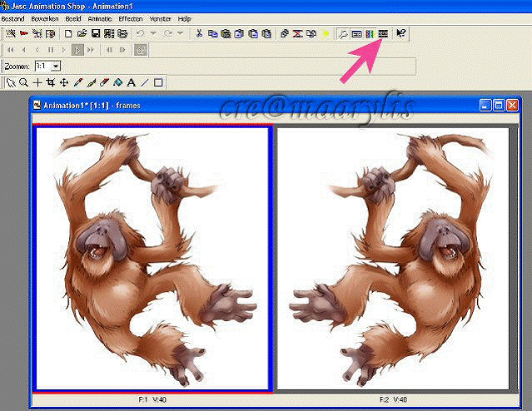Open the Zoomen 1:1 dropdown
532x411 pixels.
point(56,66)
